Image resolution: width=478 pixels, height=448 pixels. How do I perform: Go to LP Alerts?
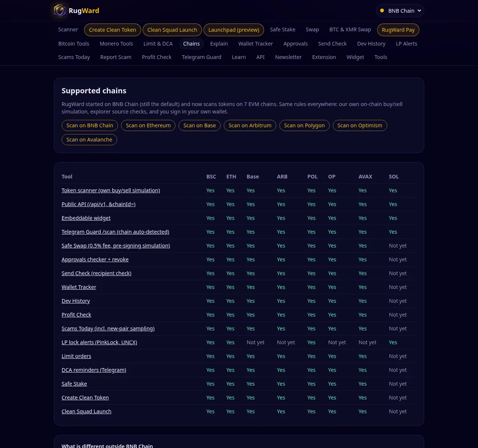[407, 44]
